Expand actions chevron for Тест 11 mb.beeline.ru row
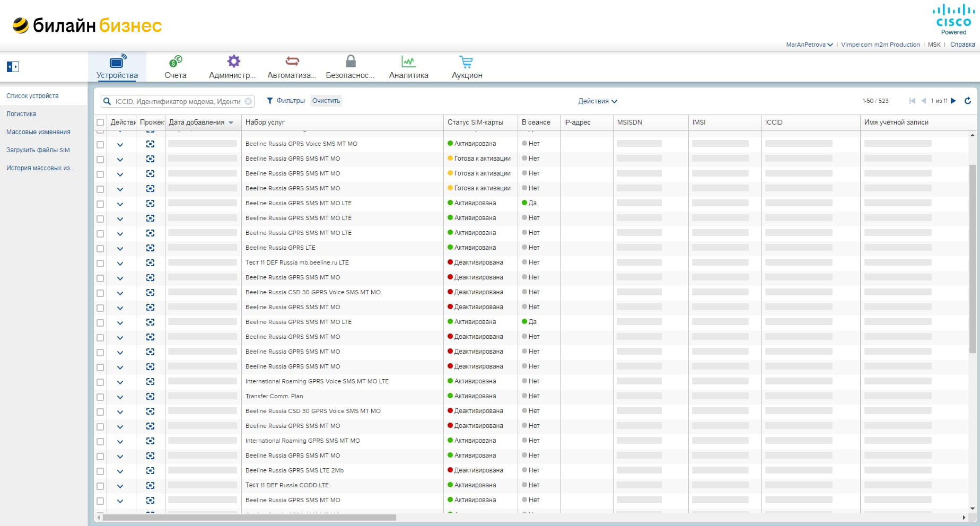This screenshot has width=980, height=526. (120, 264)
